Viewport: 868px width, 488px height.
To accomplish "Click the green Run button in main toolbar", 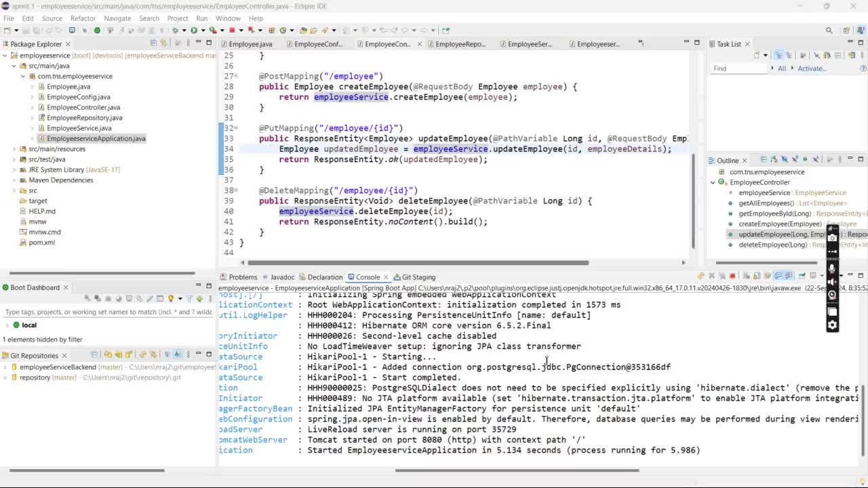I will tap(194, 30).
